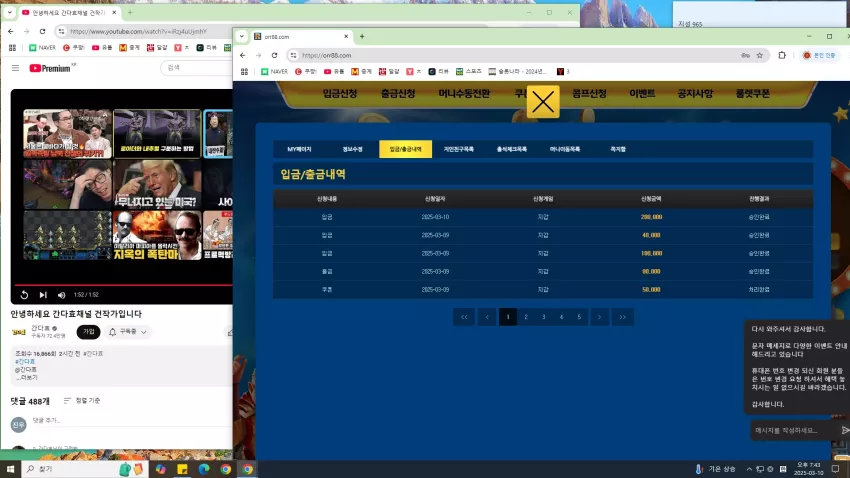The width and height of the screenshot is (850, 478).
Task: Click the yellow X close icon
Action: click(x=543, y=102)
